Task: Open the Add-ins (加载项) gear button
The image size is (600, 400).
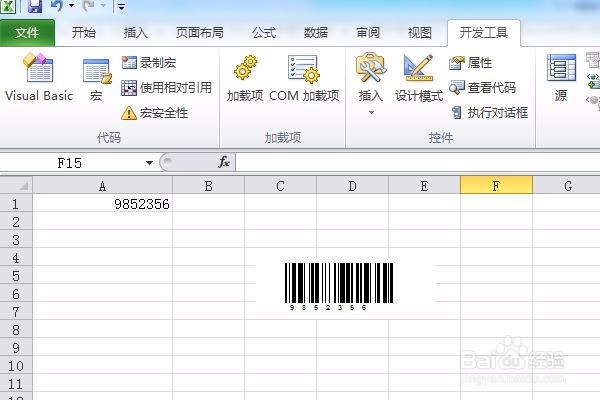Action: [x=245, y=78]
